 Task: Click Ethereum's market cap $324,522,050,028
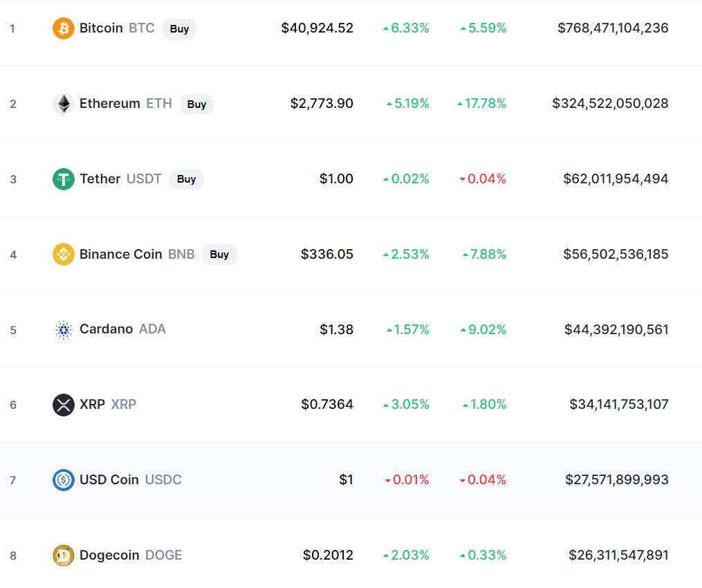coord(610,104)
